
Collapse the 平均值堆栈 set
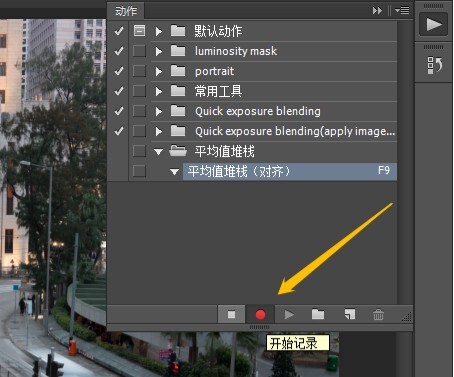point(158,152)
